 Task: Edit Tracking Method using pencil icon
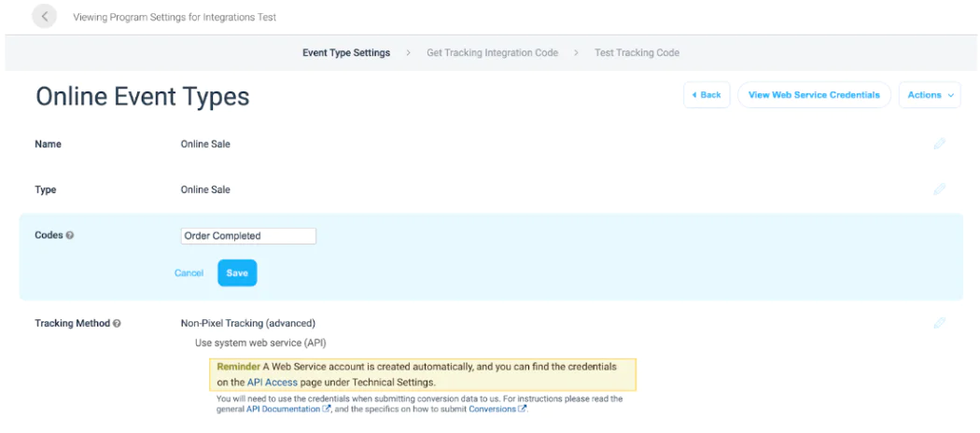click(x=939, y=323)
